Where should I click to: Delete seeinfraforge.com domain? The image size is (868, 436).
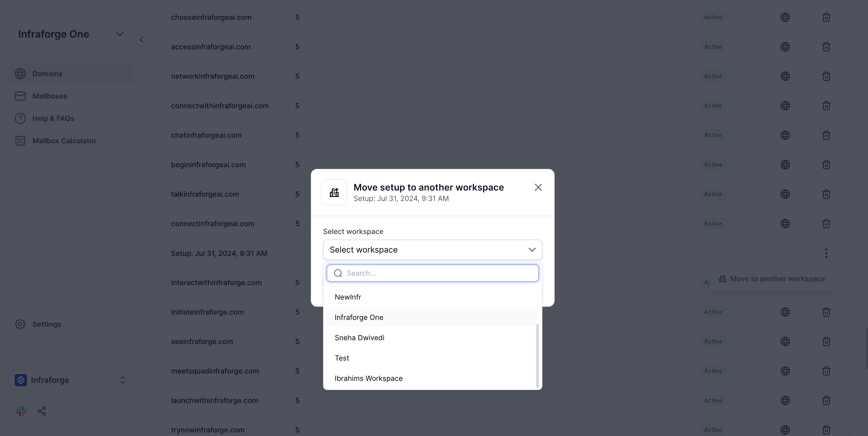pos(826,341)
